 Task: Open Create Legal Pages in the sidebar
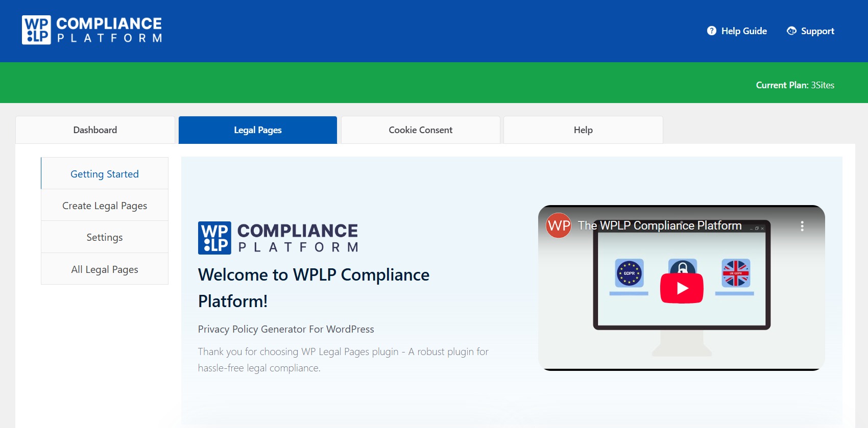(105, 206)
